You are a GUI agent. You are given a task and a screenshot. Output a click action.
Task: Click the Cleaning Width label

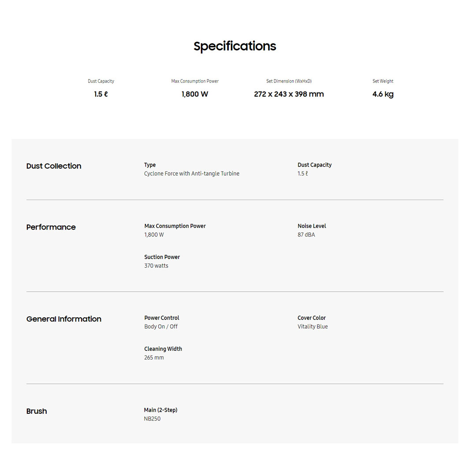[x=163, y=349]
